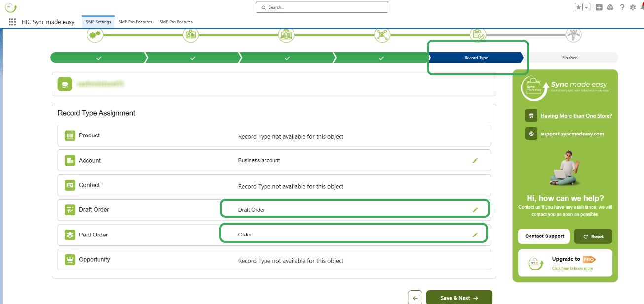Click the clipboard checkmark step icon

(477, 35)
